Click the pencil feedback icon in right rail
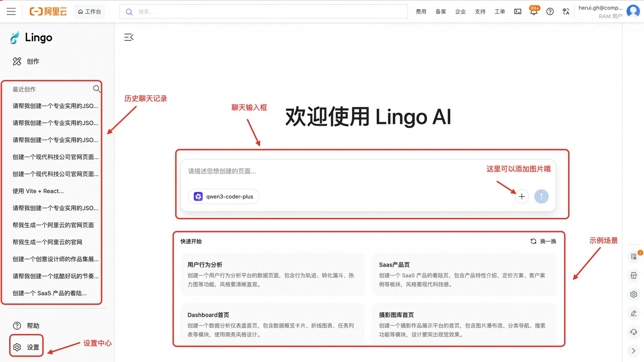Viewport: 644px width, 362px height. tap(634, 313)
